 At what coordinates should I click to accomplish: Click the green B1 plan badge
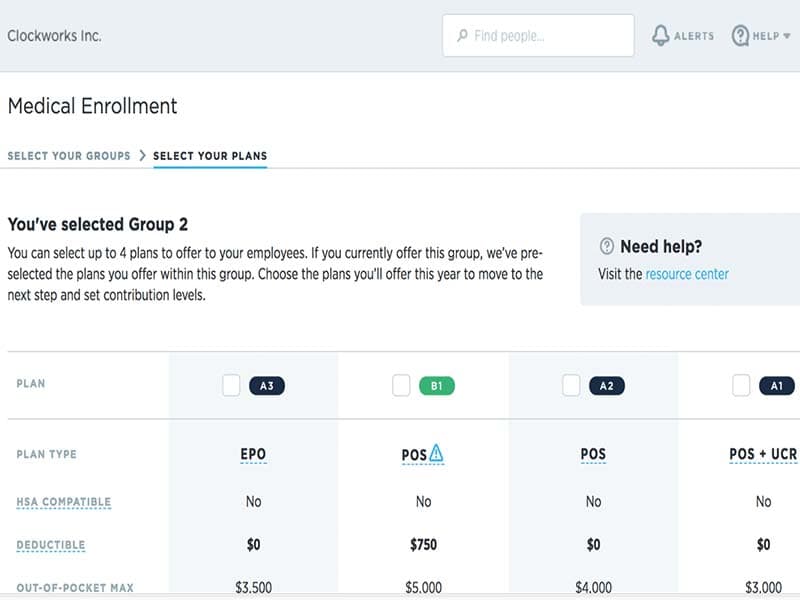[x=436, y=386]
